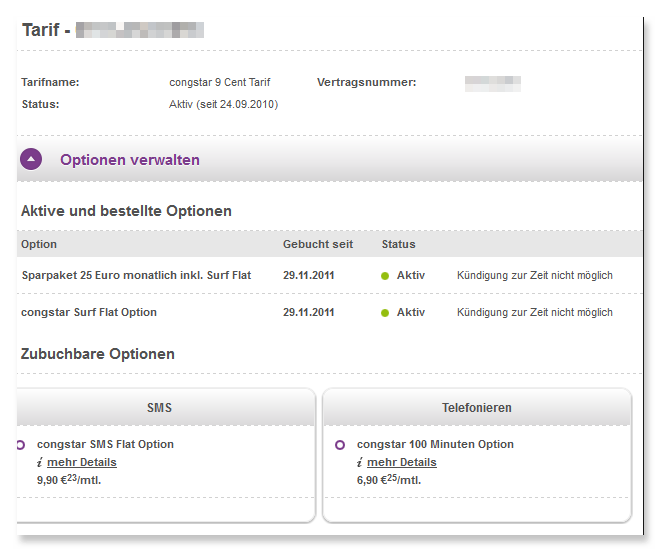Open mehr Details for the 100 Minuten Option
The width and height of the screenshot is (661, 552).
(x=402, y=462)
